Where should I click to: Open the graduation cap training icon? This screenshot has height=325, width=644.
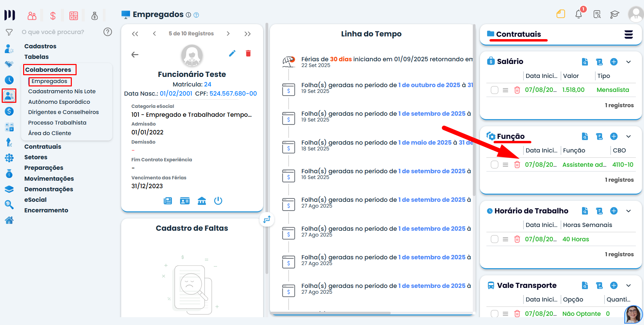614,14
